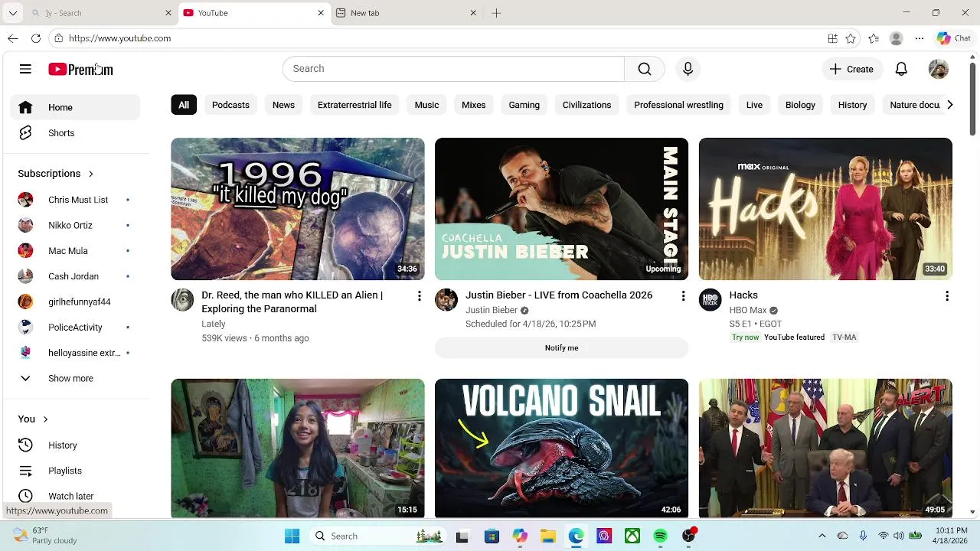Screen dimensions: 980x551
Task: Open PoliceActivity channel
Action: [75, 328]
